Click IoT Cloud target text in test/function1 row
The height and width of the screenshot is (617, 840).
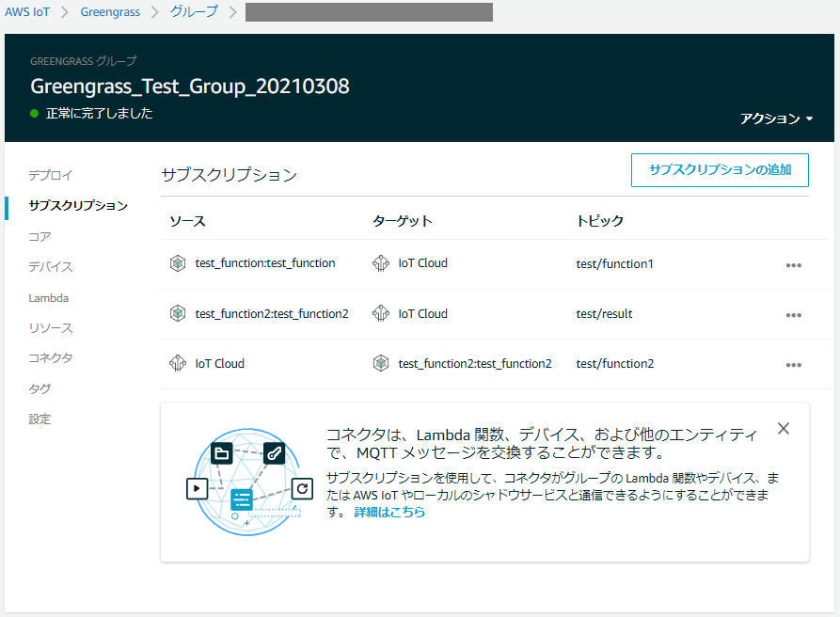pyautogui.click(x=422, y=263)
